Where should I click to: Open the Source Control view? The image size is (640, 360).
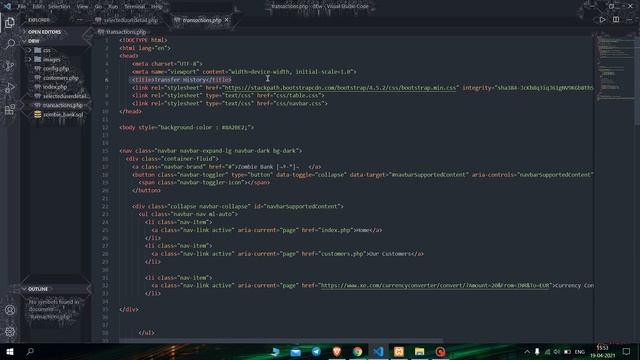click(10, 66)
